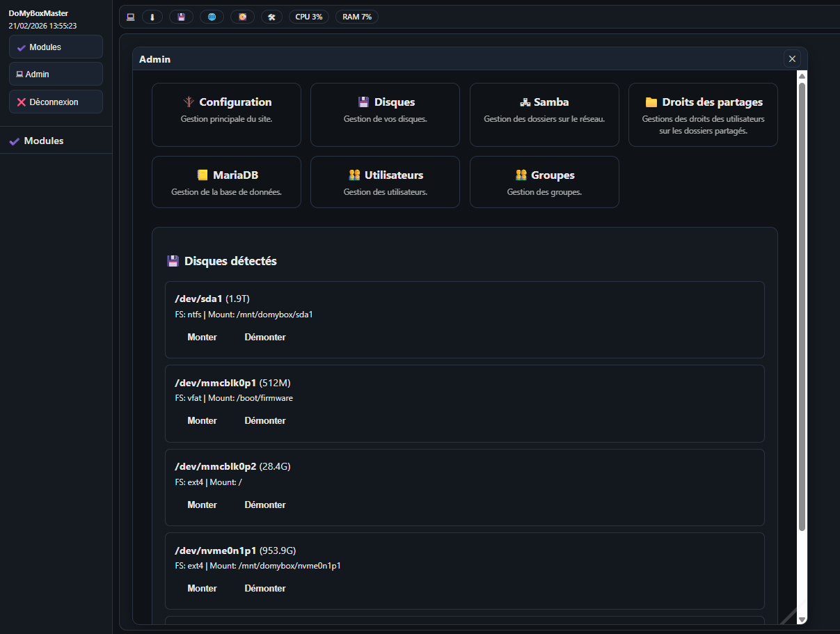The width and height of the screenshot is (840, 634).
Task: Click the computer icon in top bar
Action: (x=130, y=17)
